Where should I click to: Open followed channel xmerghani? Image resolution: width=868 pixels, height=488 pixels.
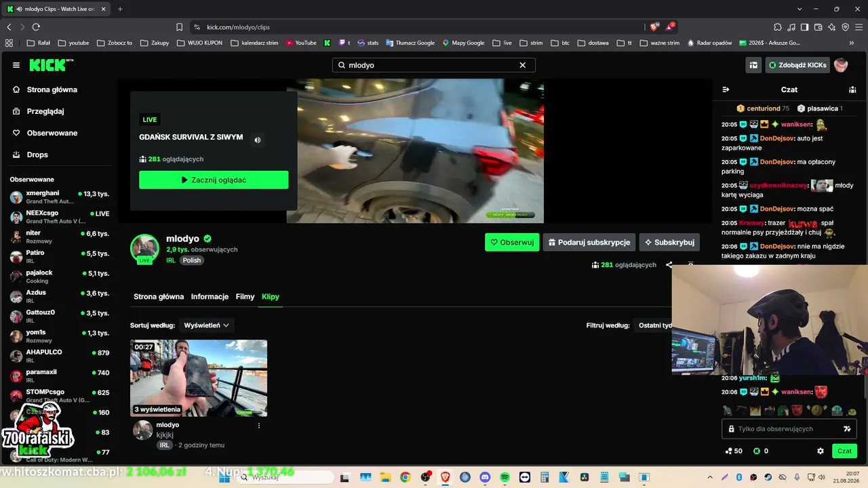pos(60,197)
